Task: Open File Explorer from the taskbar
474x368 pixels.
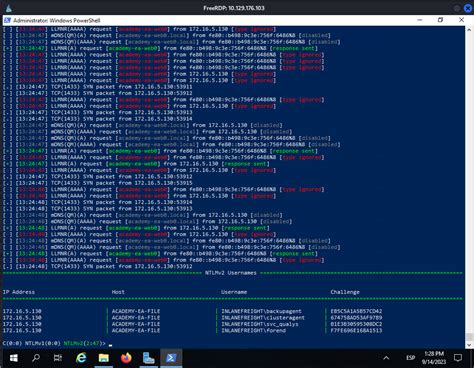Action: (x=104, y=358)
